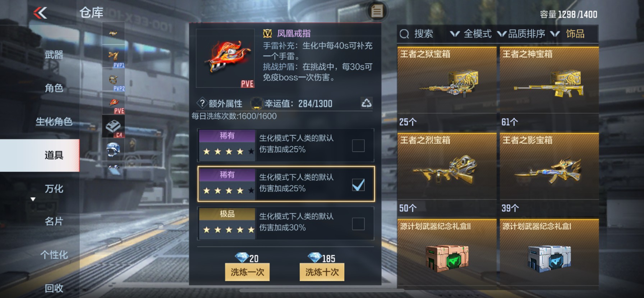Open the 额外属性 question mark help
The width and height of the screenshot is (644, 298).
click(x=202, y=103)
